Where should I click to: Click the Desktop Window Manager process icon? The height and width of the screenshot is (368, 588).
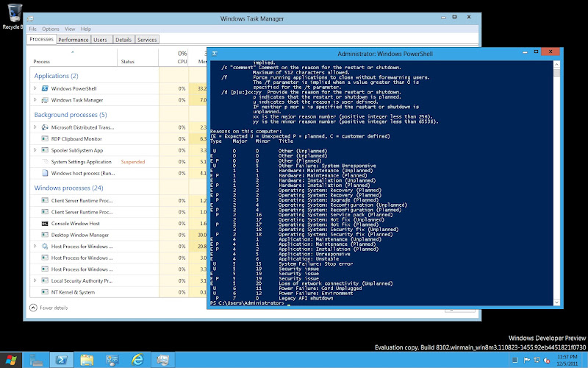coord(45,235)
